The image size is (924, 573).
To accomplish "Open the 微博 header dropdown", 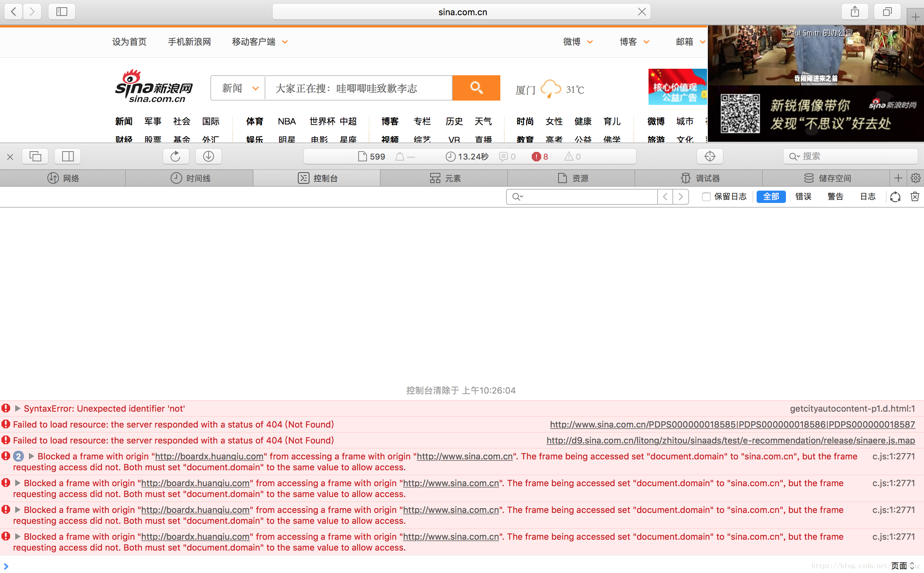I will (x=578, y=42).
